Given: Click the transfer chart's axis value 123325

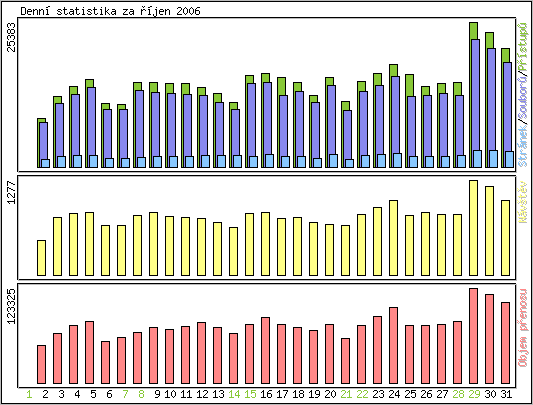Looking at the screenshot, I should tap(12, 306).
